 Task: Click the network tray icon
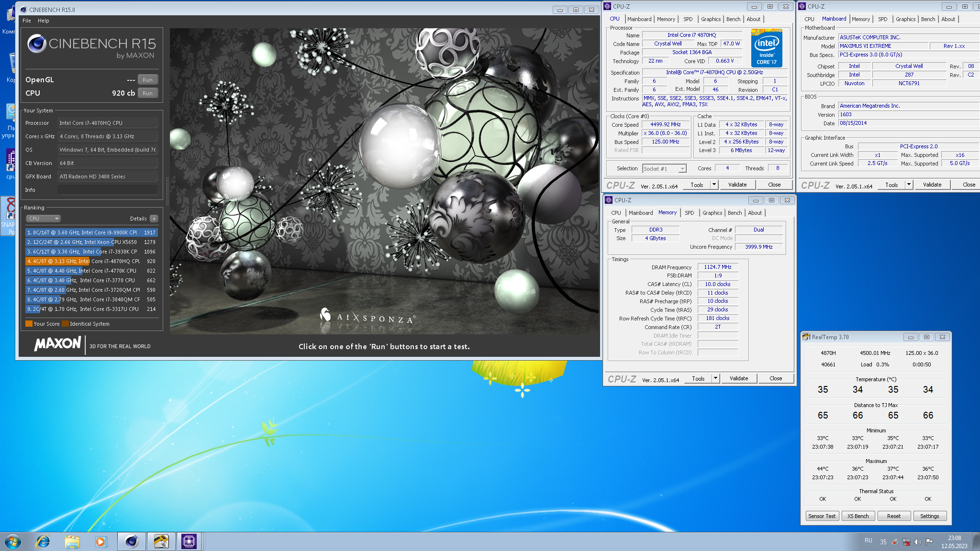point(906,542)
